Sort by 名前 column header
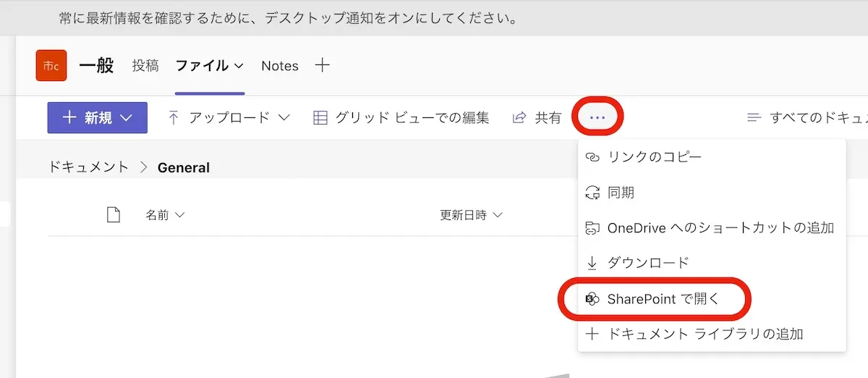This screenshot has width=868, height=378. click(165, 215)
